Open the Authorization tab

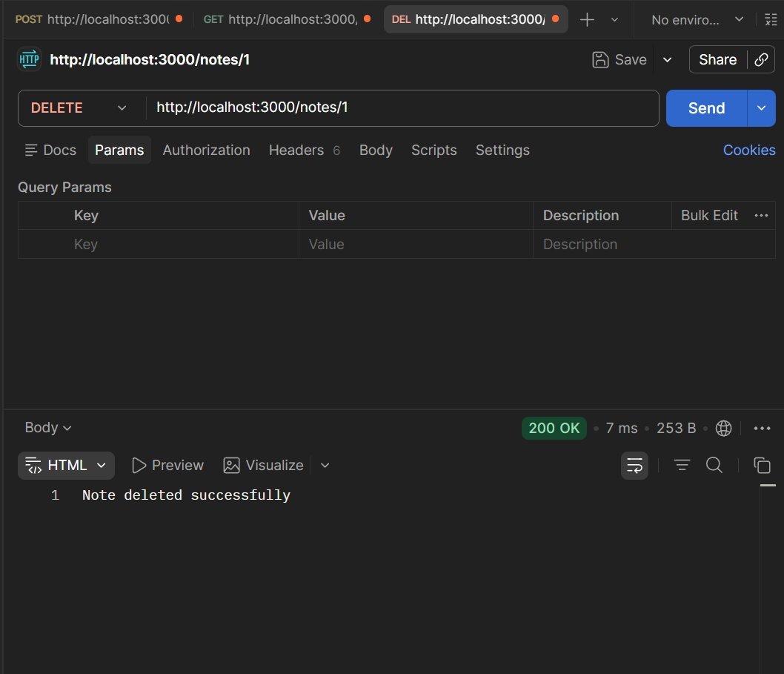point(207,150)
